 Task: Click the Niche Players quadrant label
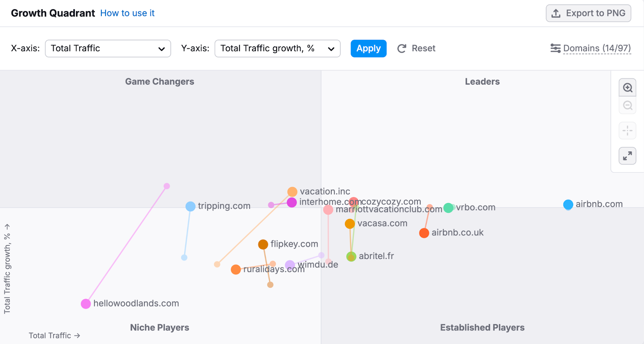point(160,327)
